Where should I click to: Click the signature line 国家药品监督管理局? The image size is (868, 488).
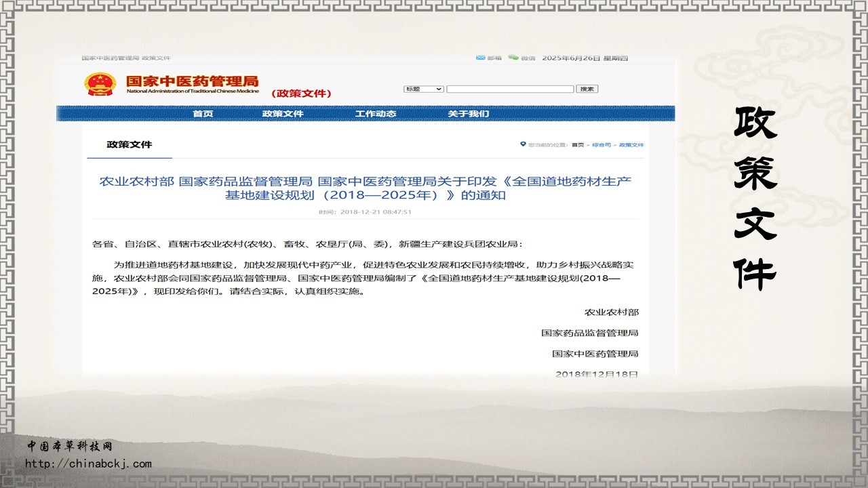click(x=590, y=333)
